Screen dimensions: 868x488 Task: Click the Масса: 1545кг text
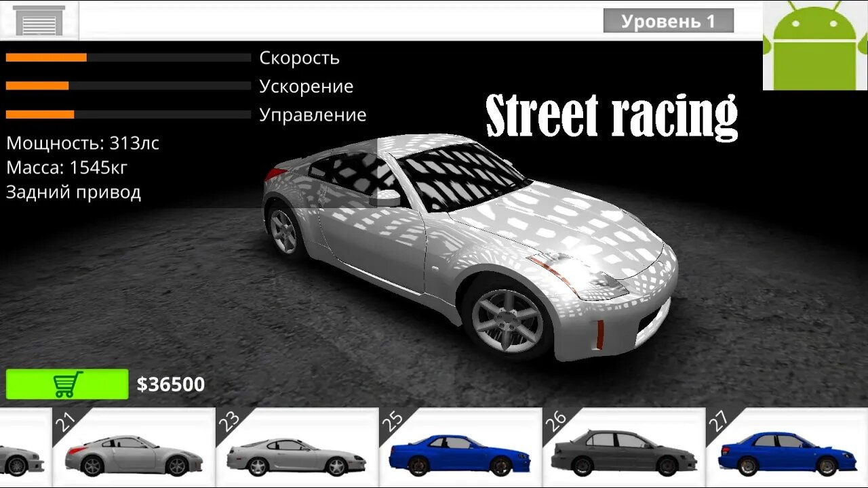tap(67, 167)
